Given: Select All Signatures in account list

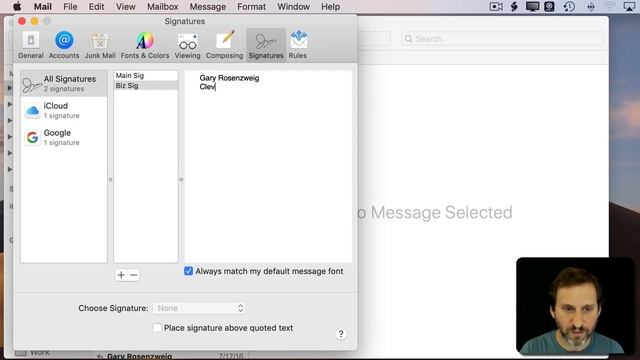Looking at the screenshot, I should [64, 83].
